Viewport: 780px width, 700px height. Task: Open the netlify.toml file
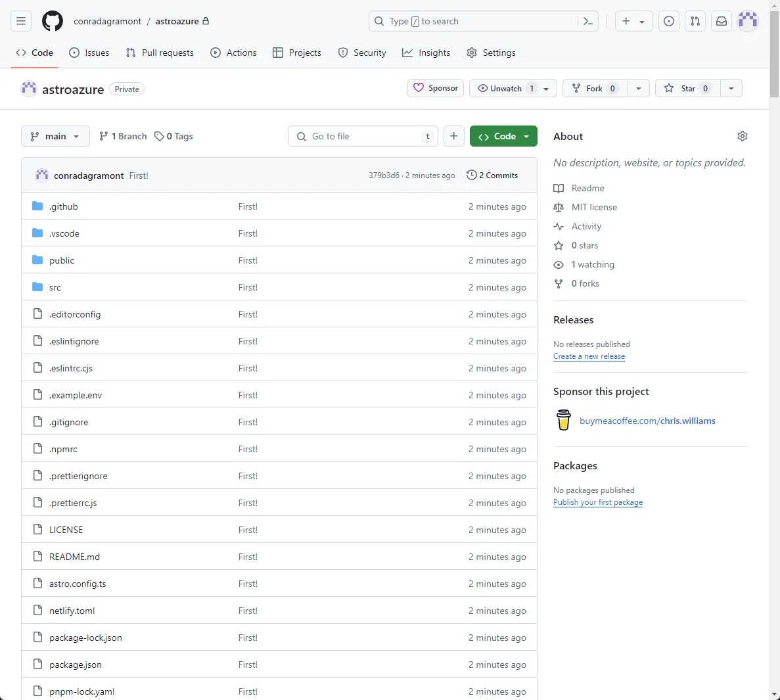pyautogui.click(x=72, y=611)
